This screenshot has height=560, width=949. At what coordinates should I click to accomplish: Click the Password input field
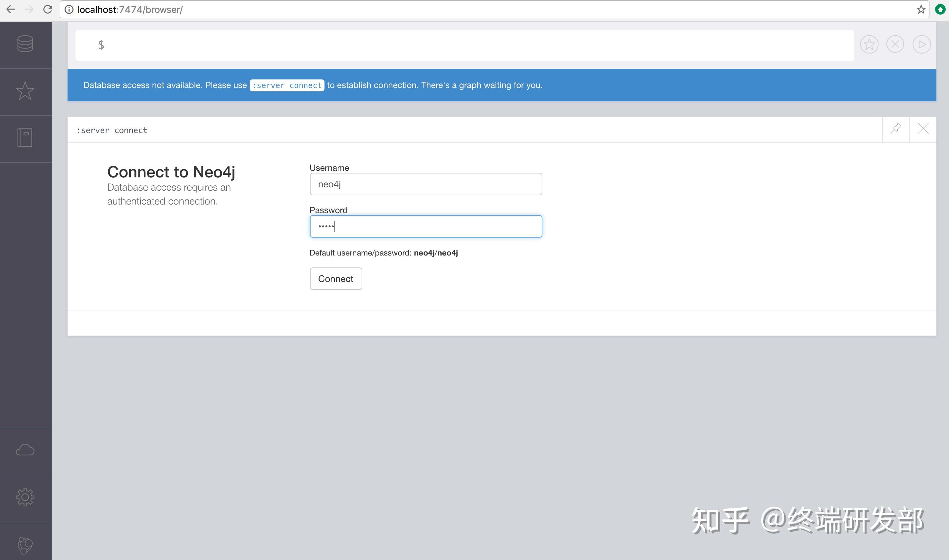pyautogui.click(x=425, y=226)
